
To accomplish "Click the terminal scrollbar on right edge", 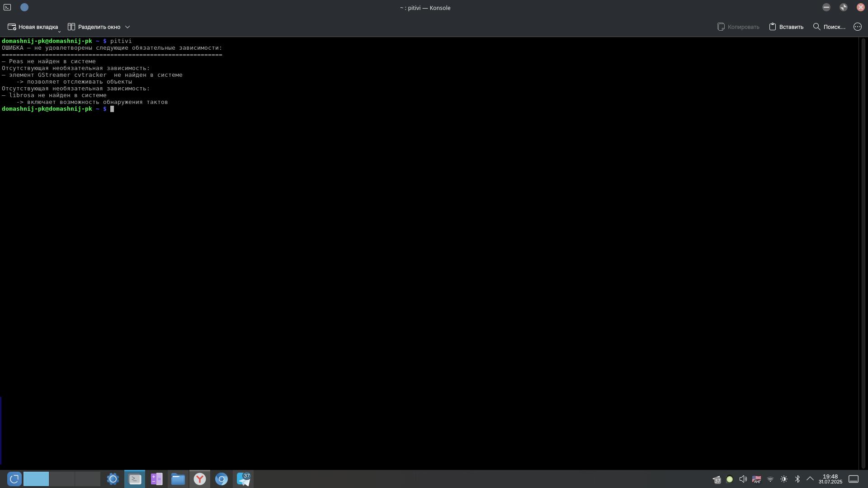I will (x=863, y=253).
